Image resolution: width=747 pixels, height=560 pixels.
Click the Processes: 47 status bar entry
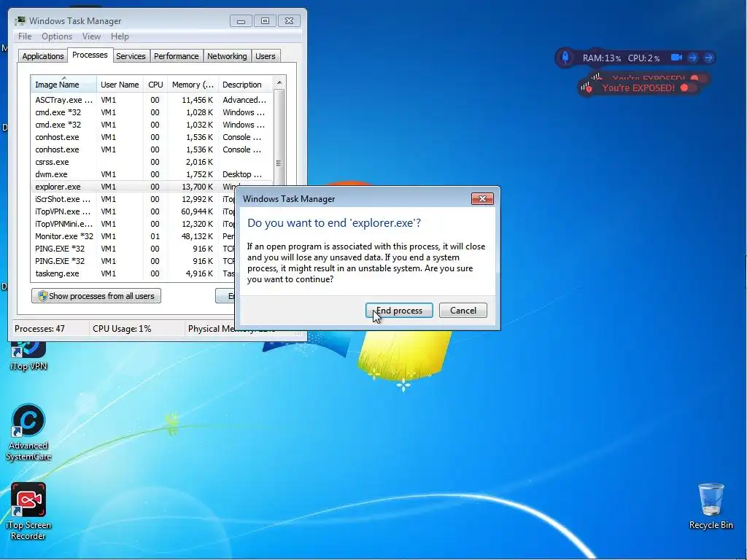39,329
